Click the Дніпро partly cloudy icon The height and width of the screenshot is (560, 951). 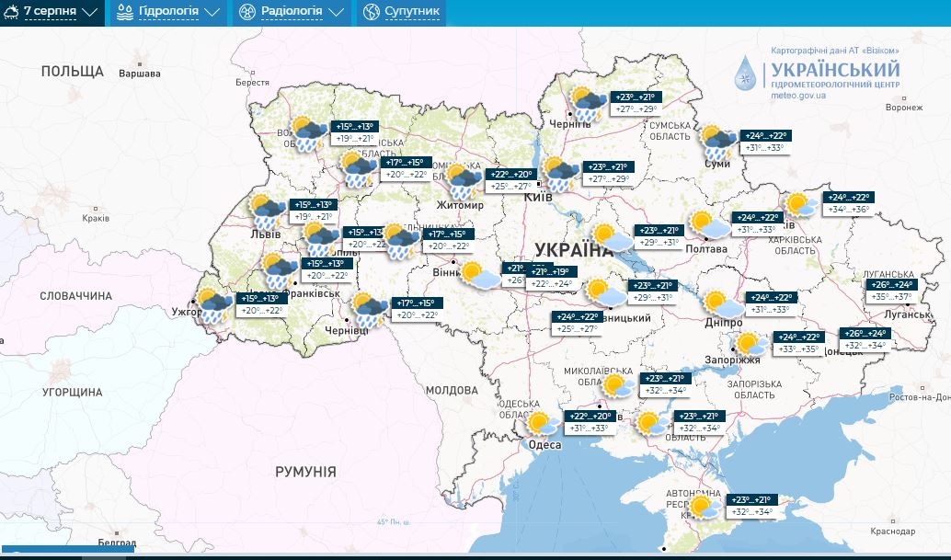pyautogui.click(x=724, y=304)
